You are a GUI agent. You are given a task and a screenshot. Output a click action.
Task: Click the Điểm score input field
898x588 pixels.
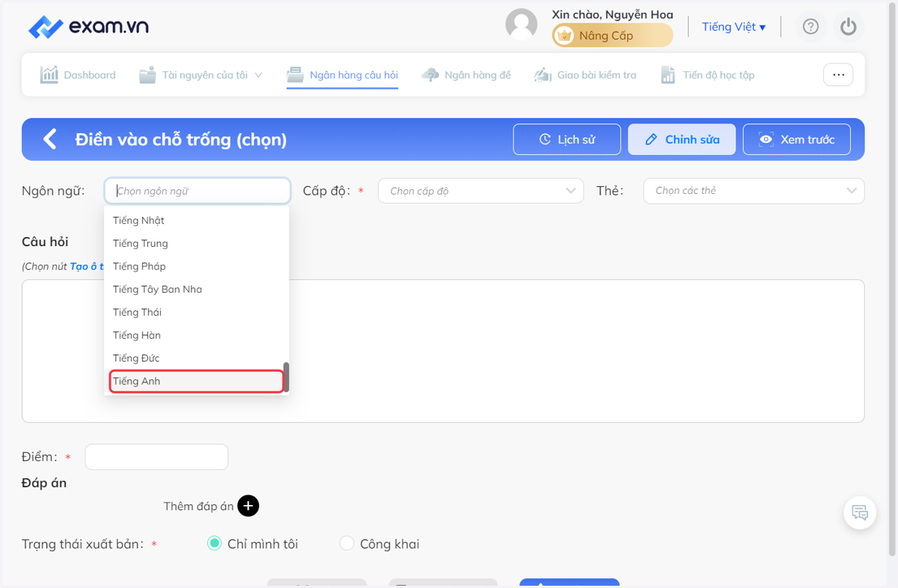[x=156, y=457]
